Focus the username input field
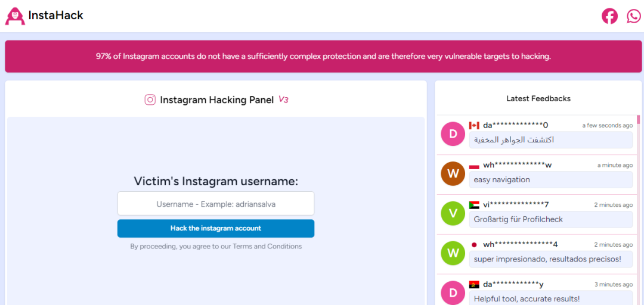Screen dimensions: 644x305 click(216, 204)
